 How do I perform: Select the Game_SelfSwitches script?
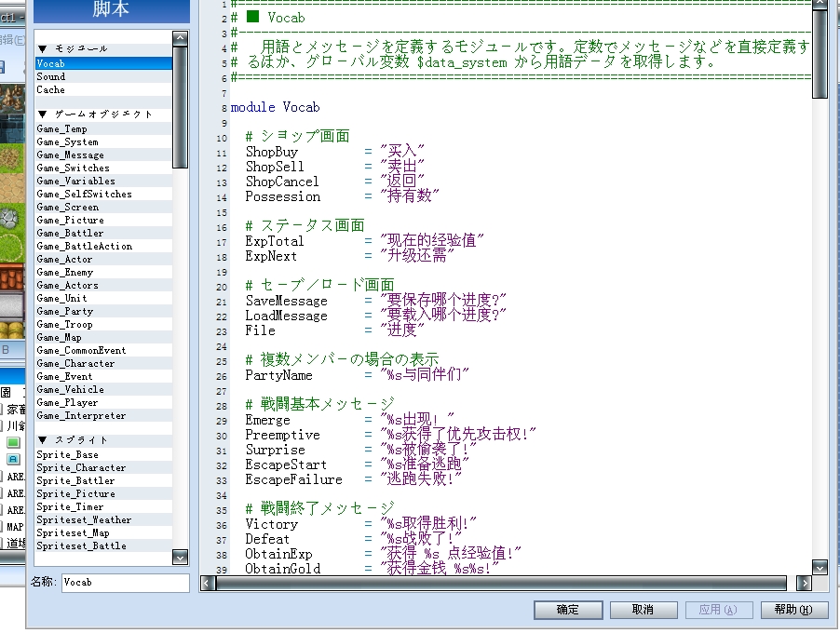pos(104,194)
